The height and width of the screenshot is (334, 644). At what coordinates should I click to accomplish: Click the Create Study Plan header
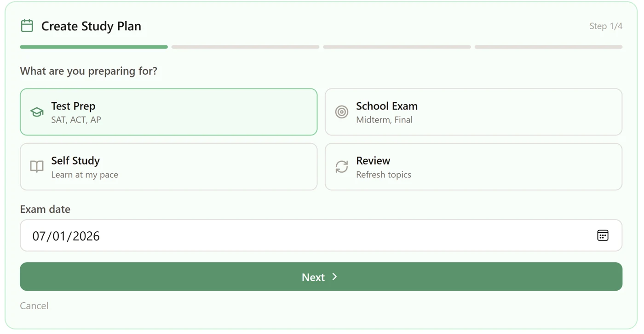(x=91, y=26)
